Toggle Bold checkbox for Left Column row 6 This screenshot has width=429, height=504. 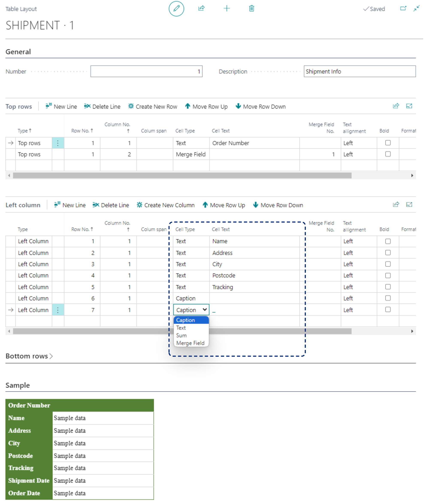pos(388,298)
